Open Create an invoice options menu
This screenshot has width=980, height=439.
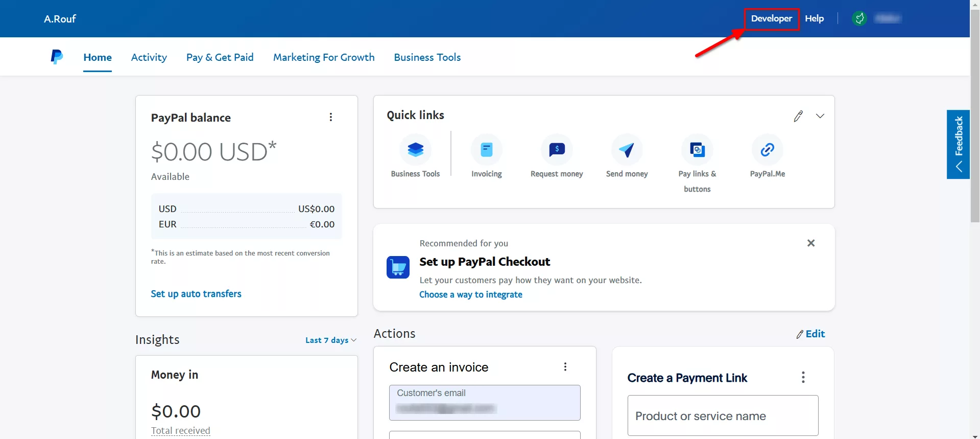pos(565,367)
